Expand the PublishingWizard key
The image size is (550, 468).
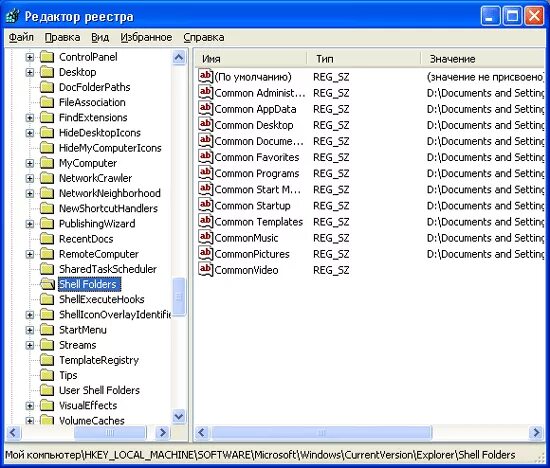[30, 224]
